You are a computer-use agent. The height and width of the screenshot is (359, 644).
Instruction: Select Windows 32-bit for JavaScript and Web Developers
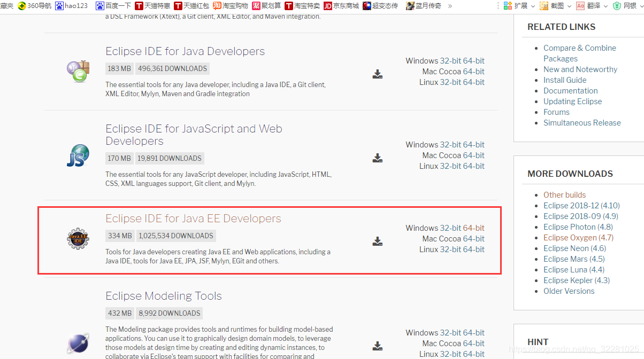[450, 145]
